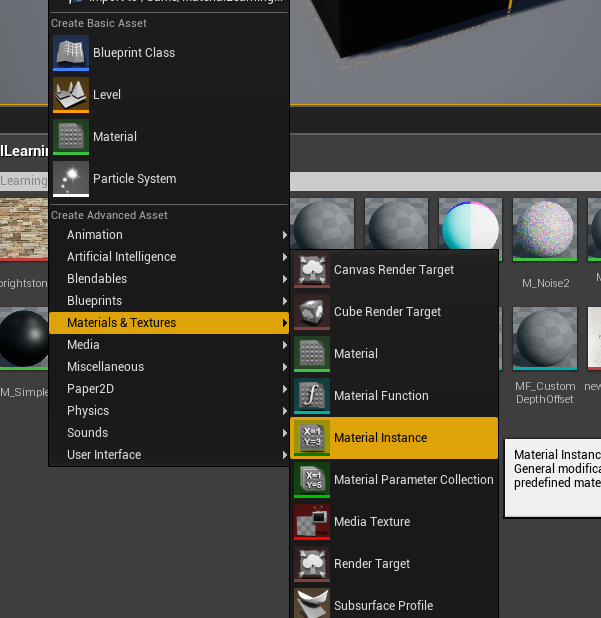This screenshot has width=601, height=618.
Task: Select the cyan and white sphere material thumbnail
Action: click(x=470, y=225)
